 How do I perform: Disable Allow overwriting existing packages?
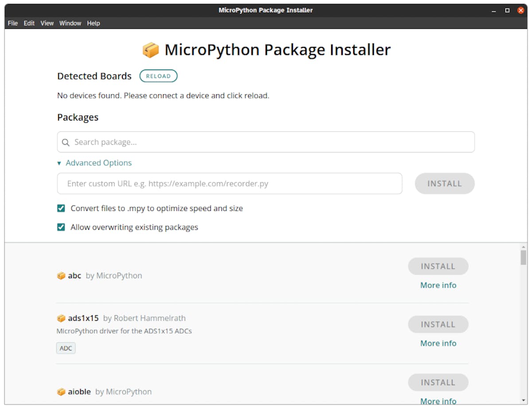[x=61, y=227]
